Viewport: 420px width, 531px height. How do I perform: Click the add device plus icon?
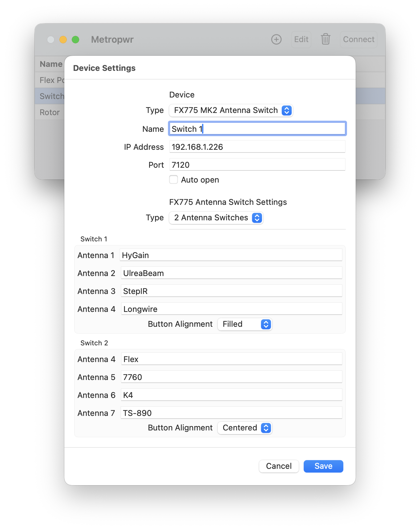tap(276, 40)
